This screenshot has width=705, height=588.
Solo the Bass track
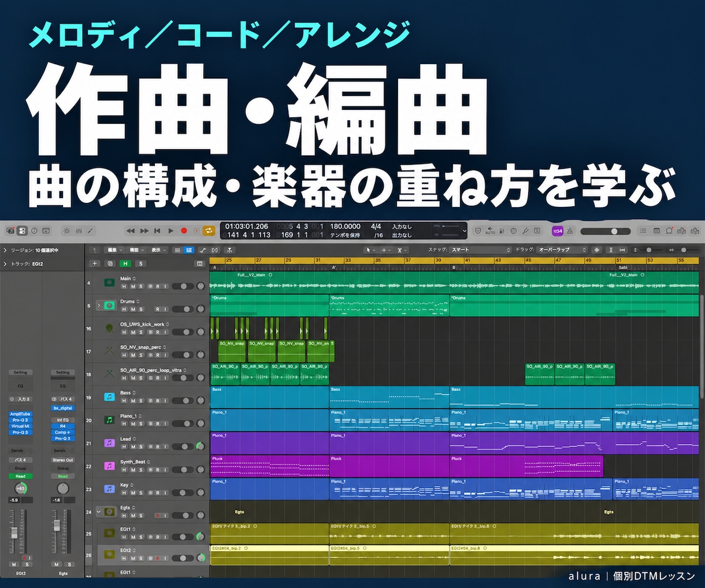[140, 401]
